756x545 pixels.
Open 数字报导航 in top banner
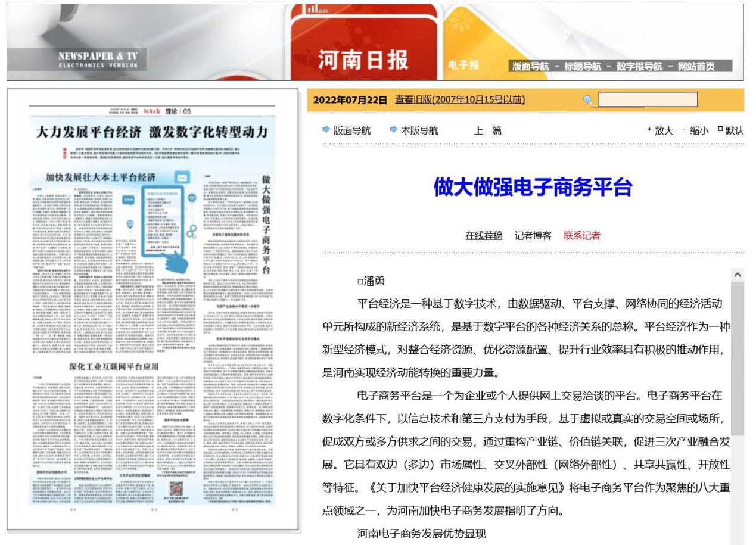pos(639,67)
